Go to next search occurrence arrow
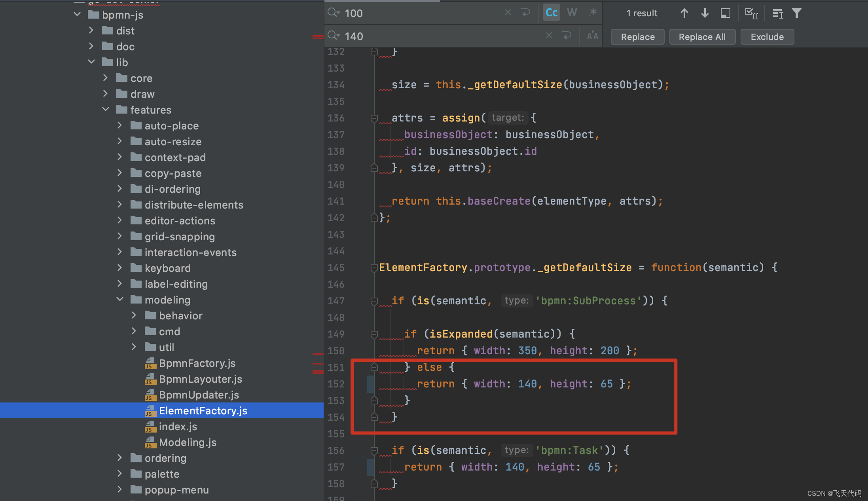Screen dimensions: 868x501 (705, 13)
